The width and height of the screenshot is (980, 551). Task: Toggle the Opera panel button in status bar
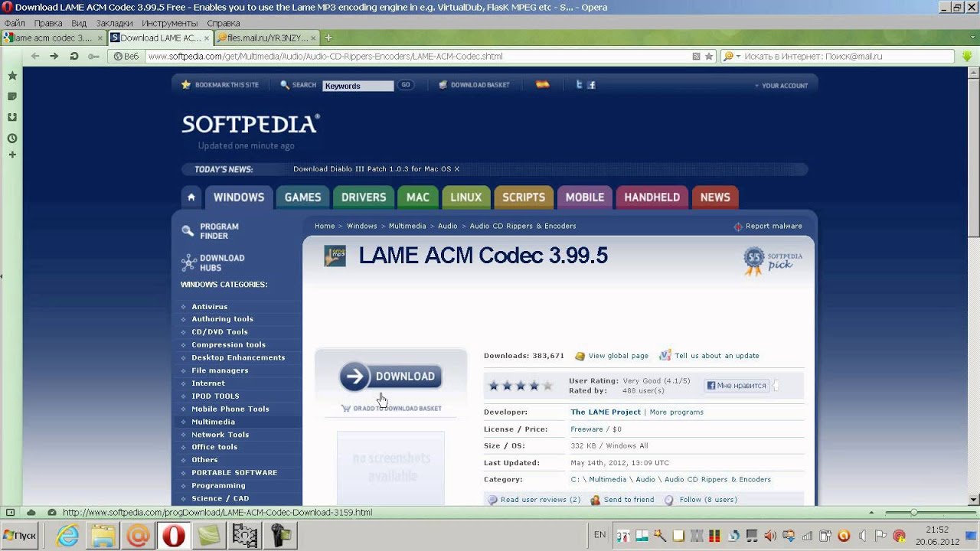tap(10, 512)
